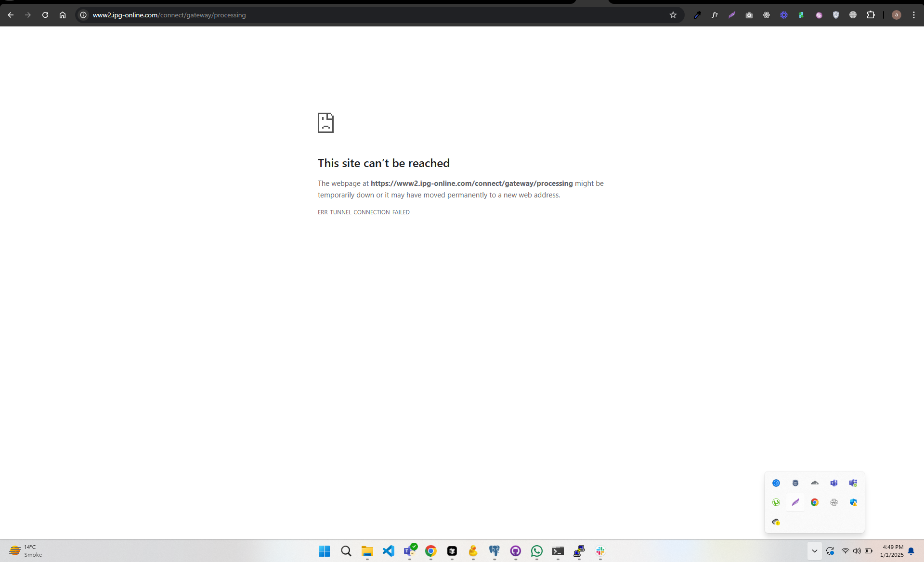Click the eyedropper color picker extension

click(697, 15)
